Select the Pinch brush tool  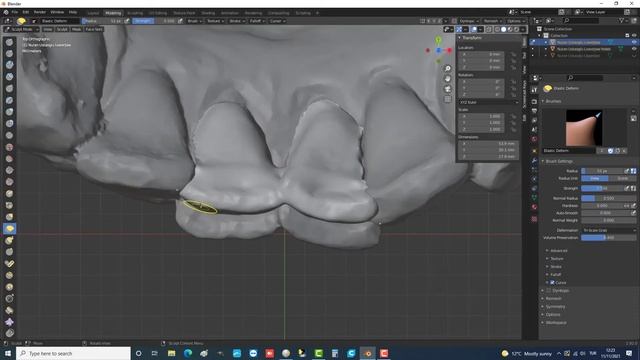pyautogui.click(x=9, y=205)
